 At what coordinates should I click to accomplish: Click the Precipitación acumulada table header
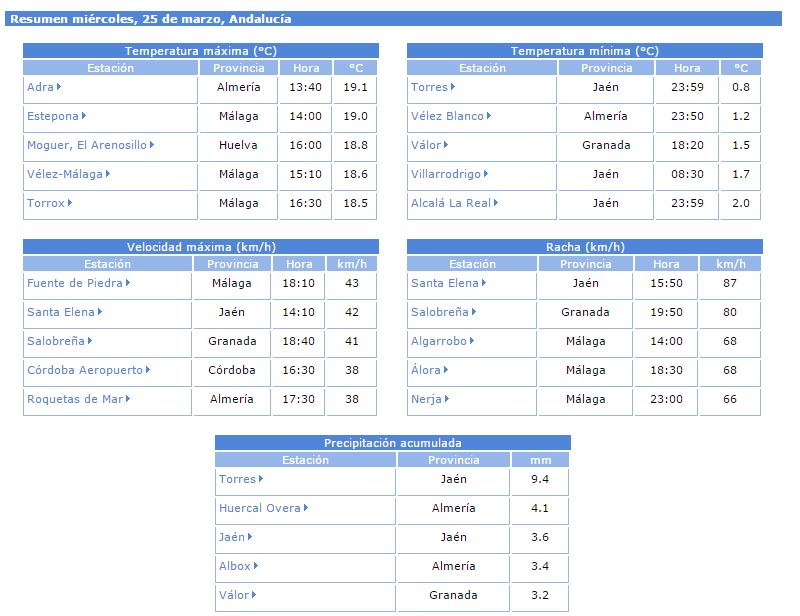(393, 443)
